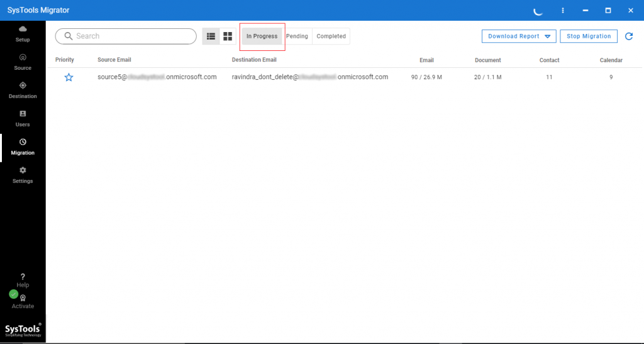644x344 pixels.
Task: Switch to the Pending tab
Action: 297,36
